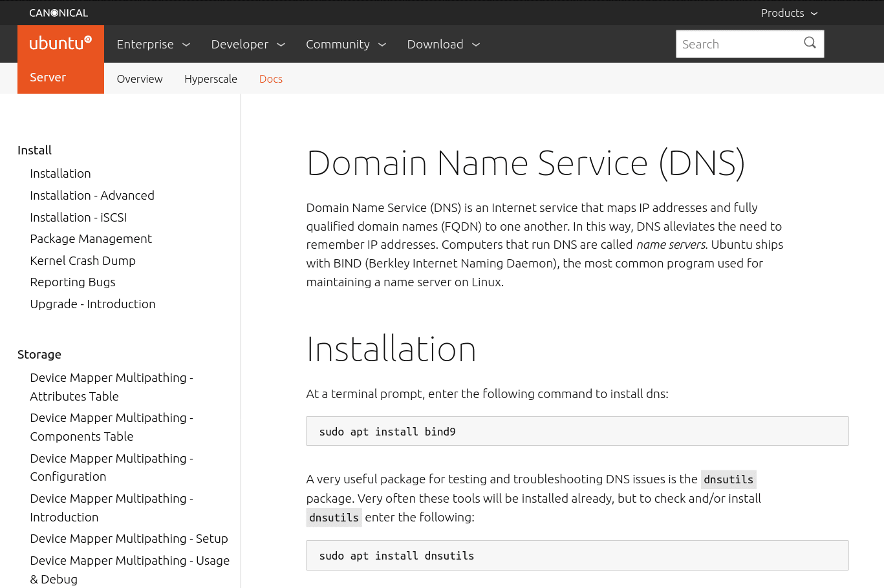The height and width of the screenshot is (588, 884).
Task: Open the Hyperscale tab
Action: point(211,79)
